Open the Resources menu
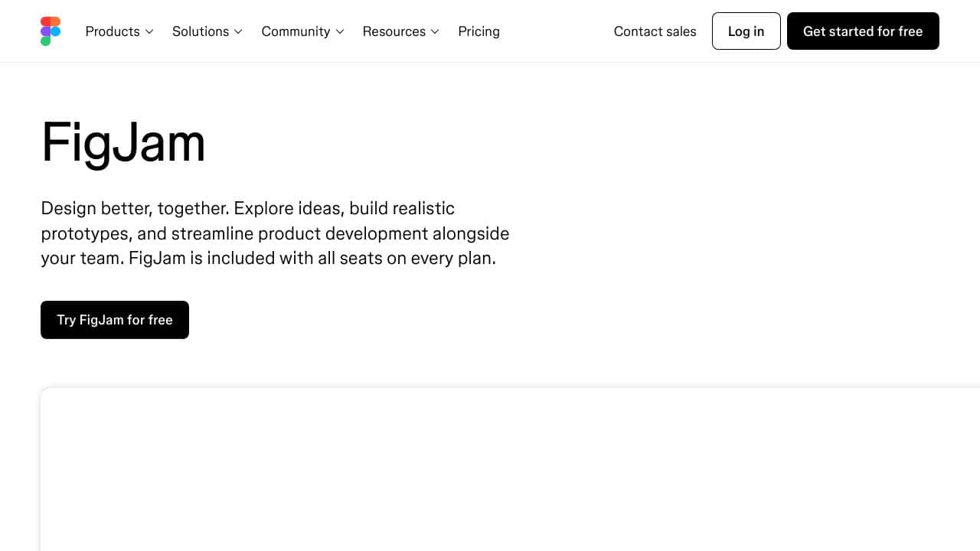This screenshot has height=551, width=980. pyautogui.click(x=401, y=31)
